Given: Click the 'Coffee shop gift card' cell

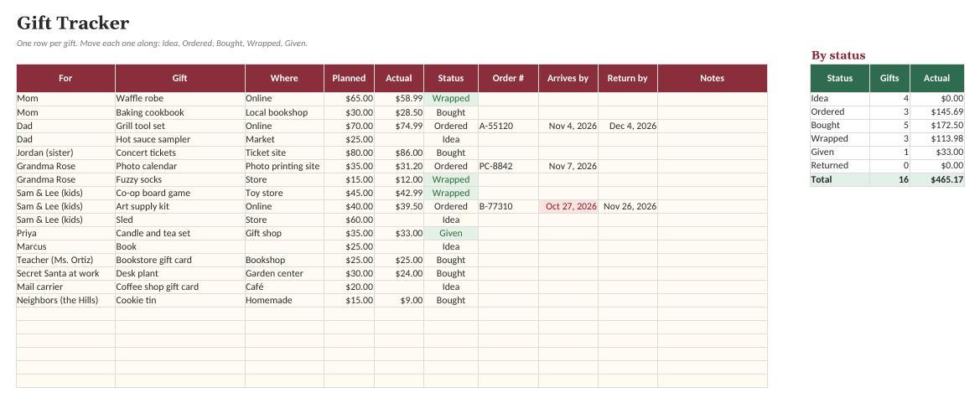Looking at the screenshot, I should point(180,287).
